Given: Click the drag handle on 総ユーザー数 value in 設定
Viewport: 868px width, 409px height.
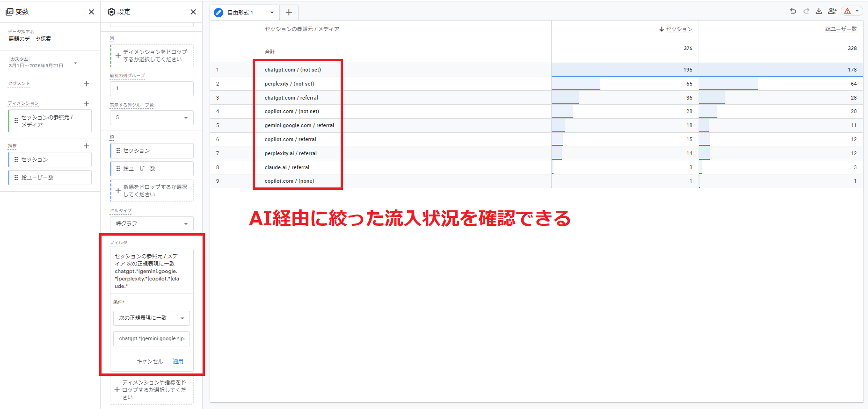Looking at the screenshot, I should [118, 169].
